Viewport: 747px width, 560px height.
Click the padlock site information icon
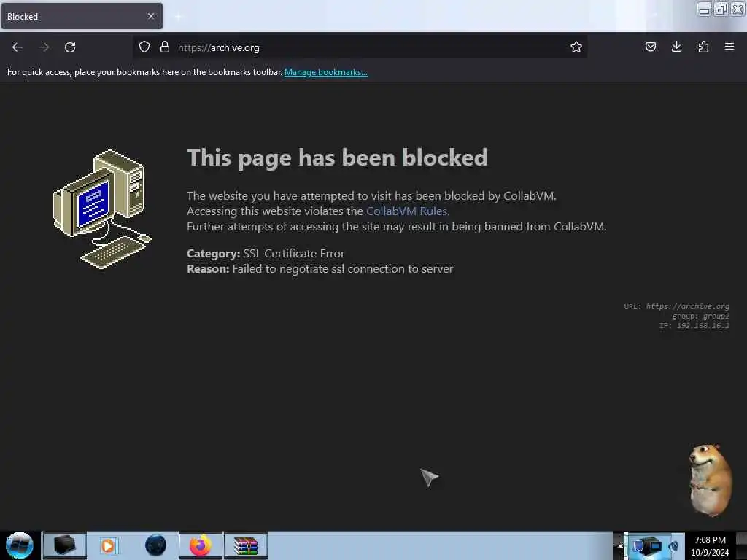tap(165, 47)
